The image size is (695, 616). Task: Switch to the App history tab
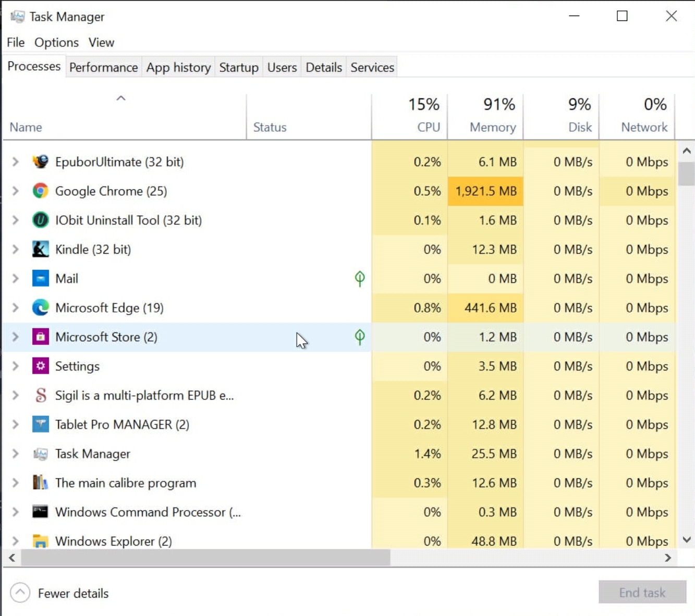point(178,67)
